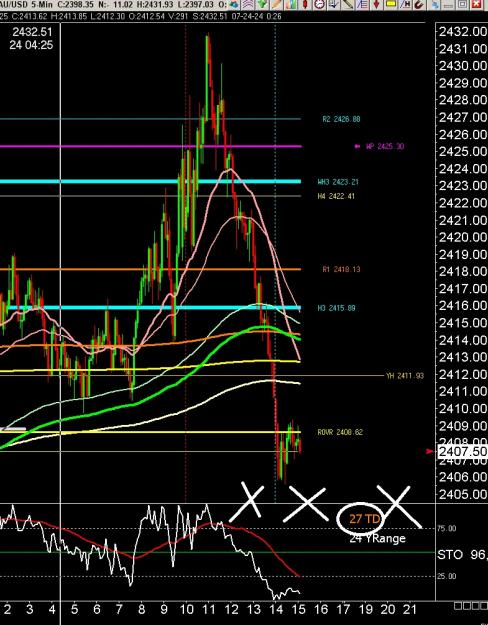This screenshot has width=488, height=625.
Task: Click the slash-H horizontal line tool
Action: 405,4
